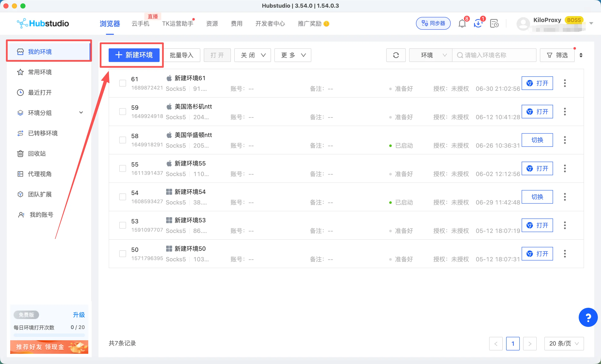The height and width of the screenshot is (364, 601).
Task: Click the 升级 upgrade link
Action: (79, 315)
